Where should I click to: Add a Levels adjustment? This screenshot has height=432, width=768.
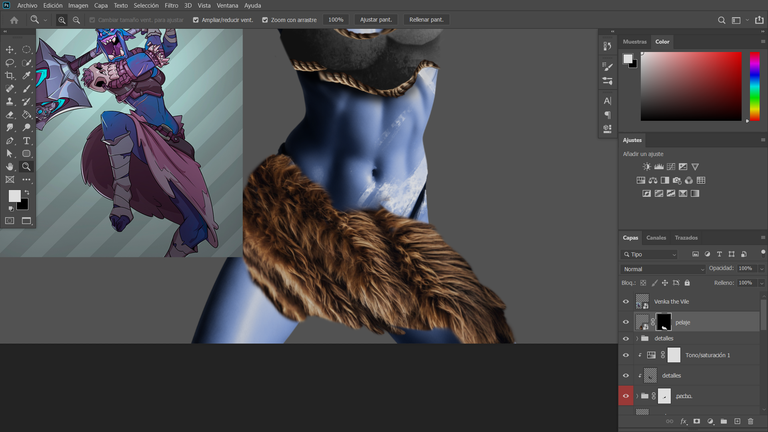[659, 167]
